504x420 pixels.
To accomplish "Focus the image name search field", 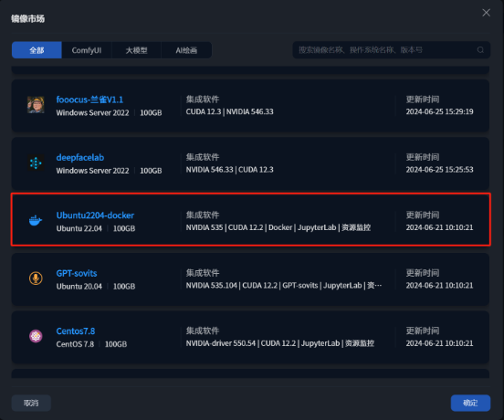I will (391, 50).
